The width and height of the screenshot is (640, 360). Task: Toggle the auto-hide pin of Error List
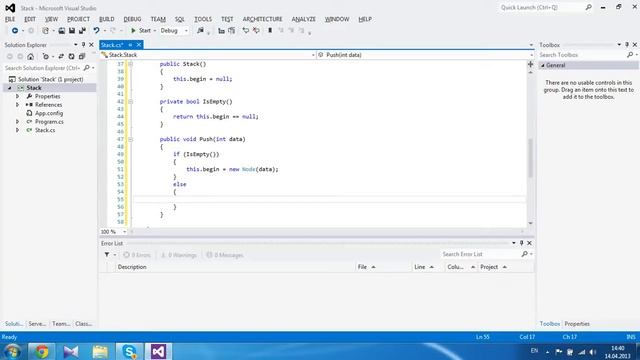point(521,243)
